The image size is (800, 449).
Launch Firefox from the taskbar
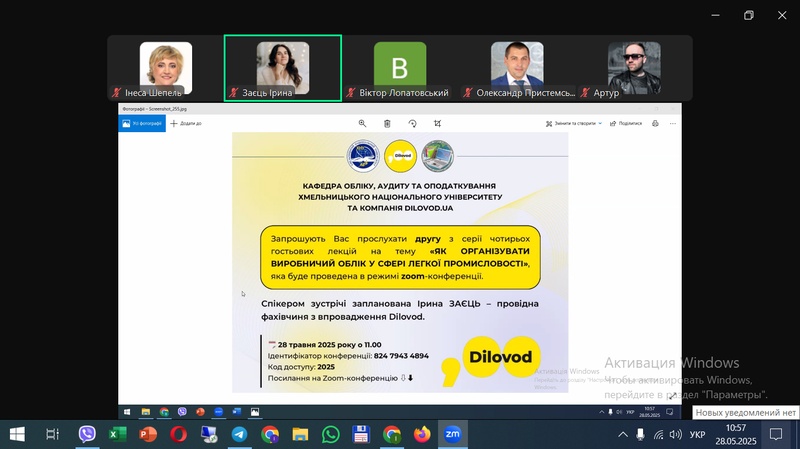[422, 434]
